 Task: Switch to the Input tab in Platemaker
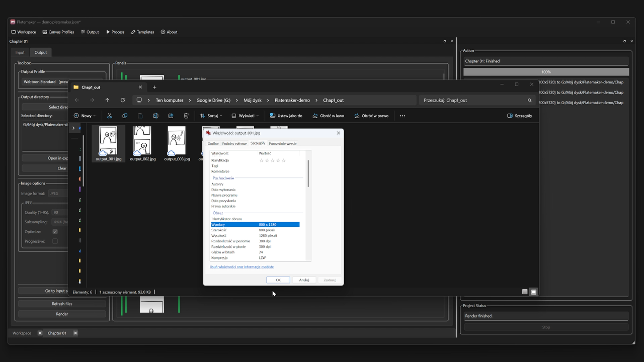[x=20, y=52]
